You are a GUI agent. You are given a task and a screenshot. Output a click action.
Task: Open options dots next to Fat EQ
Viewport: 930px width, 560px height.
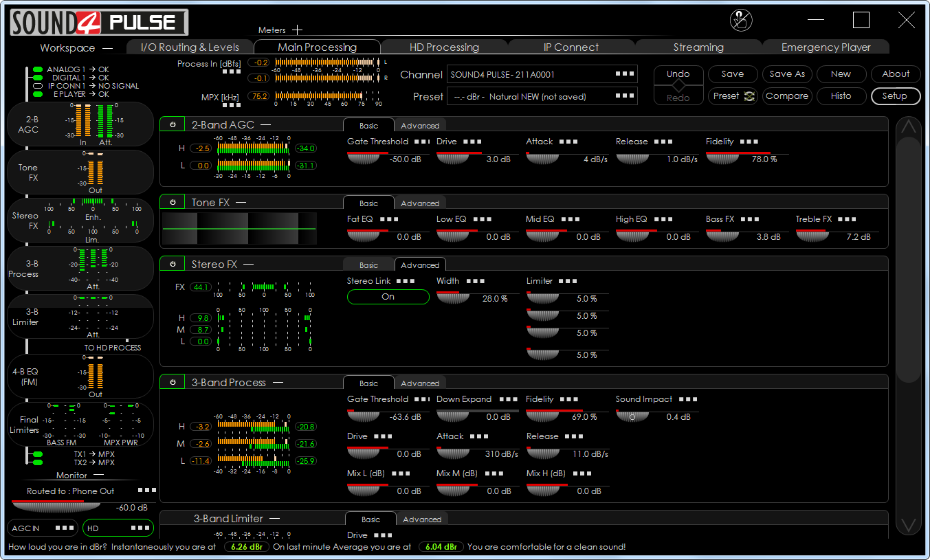[389, 219]
